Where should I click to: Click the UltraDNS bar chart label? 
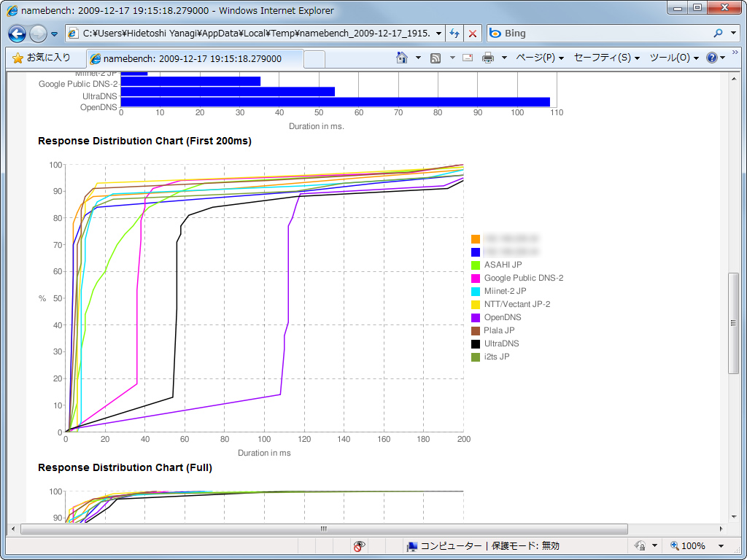coord(99,96)
